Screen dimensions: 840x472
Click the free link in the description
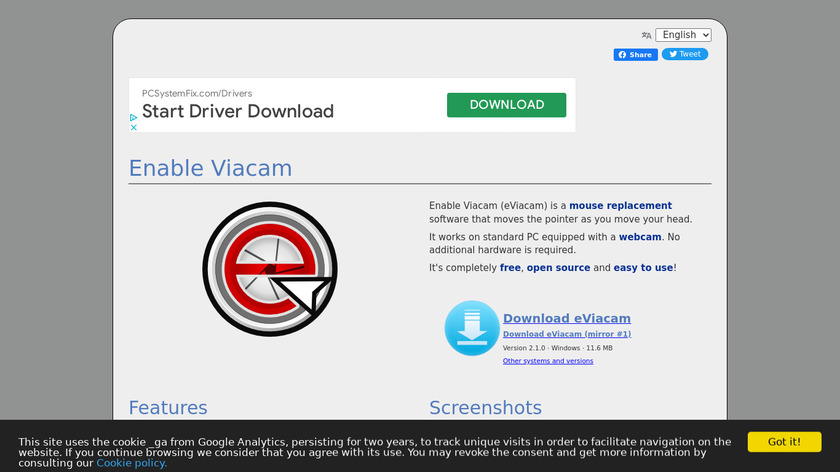(x=510, y=268)
